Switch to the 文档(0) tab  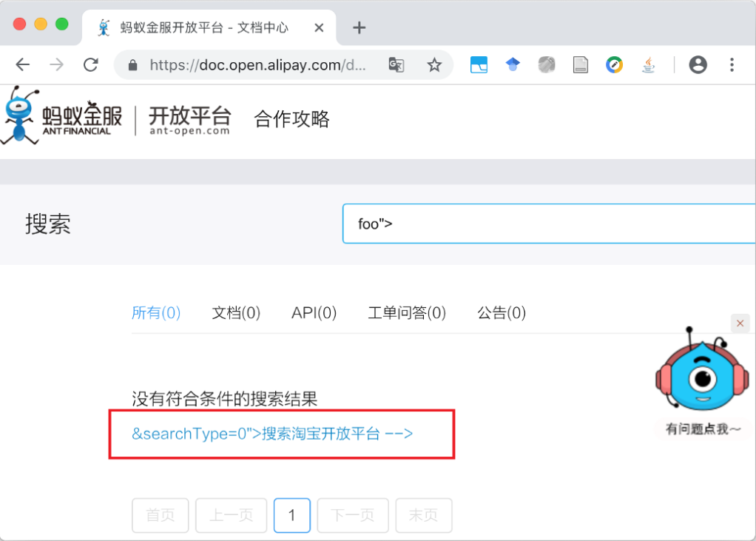click(236, 313)
